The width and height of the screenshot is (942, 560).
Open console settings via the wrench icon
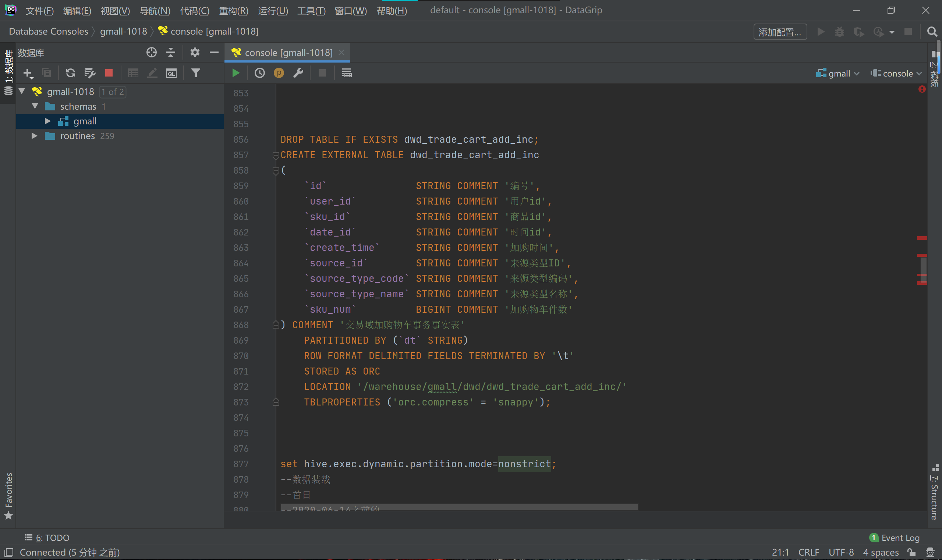click(298, 73)
